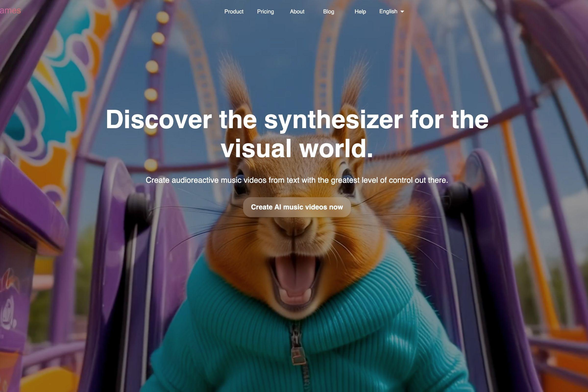The height and width of the screenshot is (392, 588).
Task: Navigate to the Blog
Action: [x=328, y=12]
